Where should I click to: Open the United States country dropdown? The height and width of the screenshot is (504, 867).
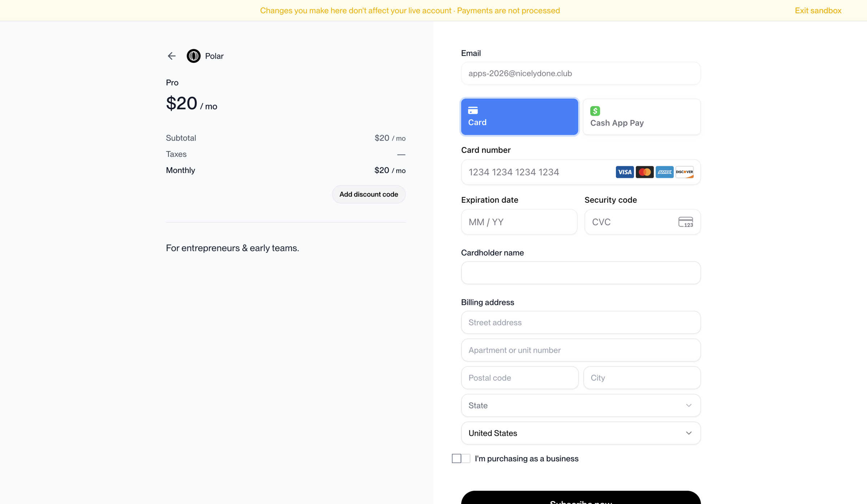581,433
